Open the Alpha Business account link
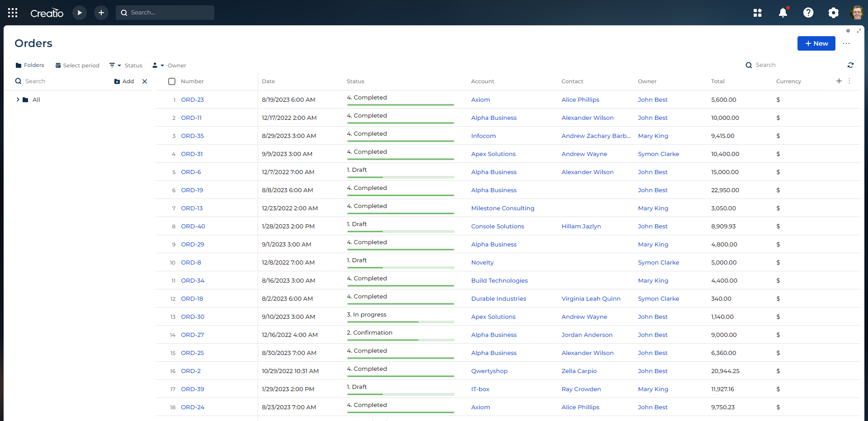The image size is (868, 421). (494, 118)
